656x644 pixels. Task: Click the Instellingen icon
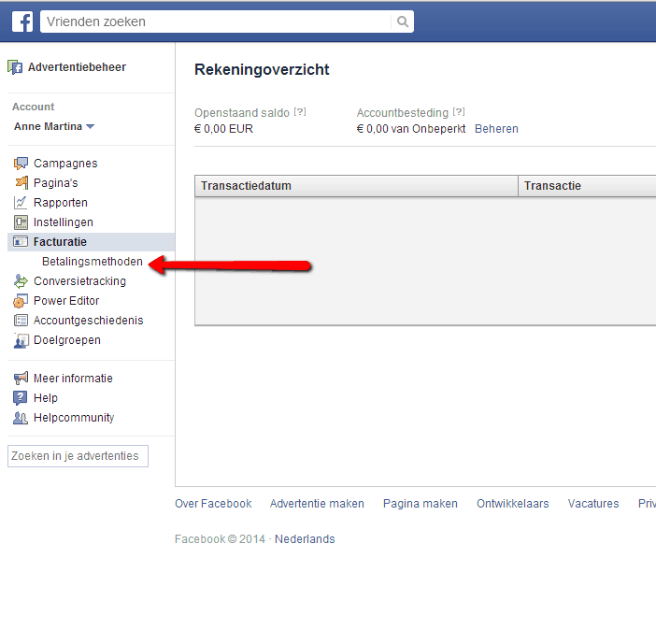[x=21, y=222]
